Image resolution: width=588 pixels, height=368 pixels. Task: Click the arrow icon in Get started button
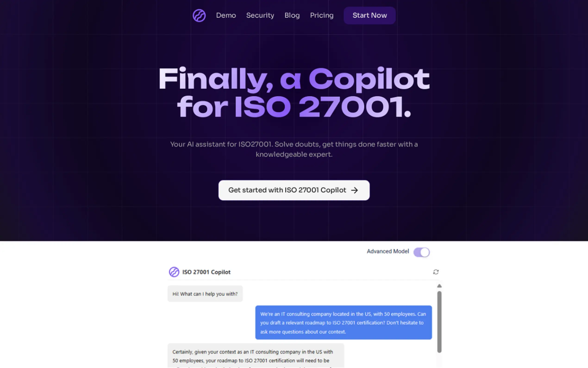coord(354,190)
